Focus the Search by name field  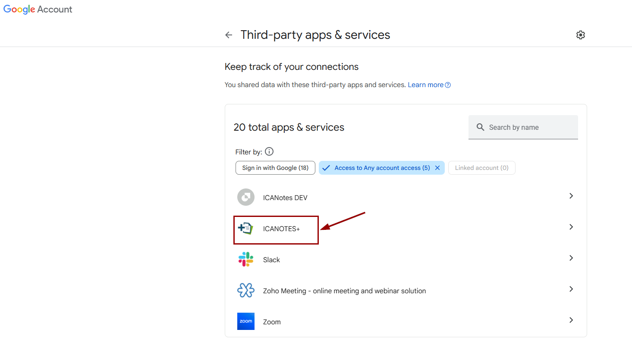[523, 127]
